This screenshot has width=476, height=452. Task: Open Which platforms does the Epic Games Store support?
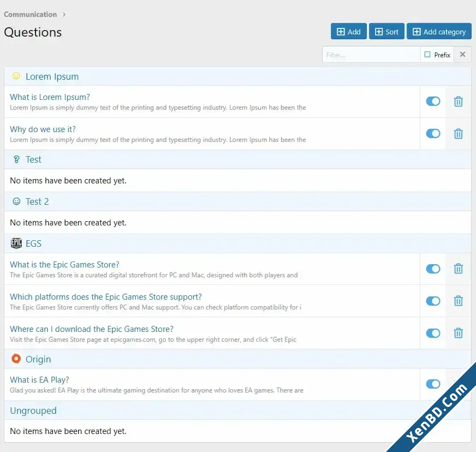(x=106, y=297)
